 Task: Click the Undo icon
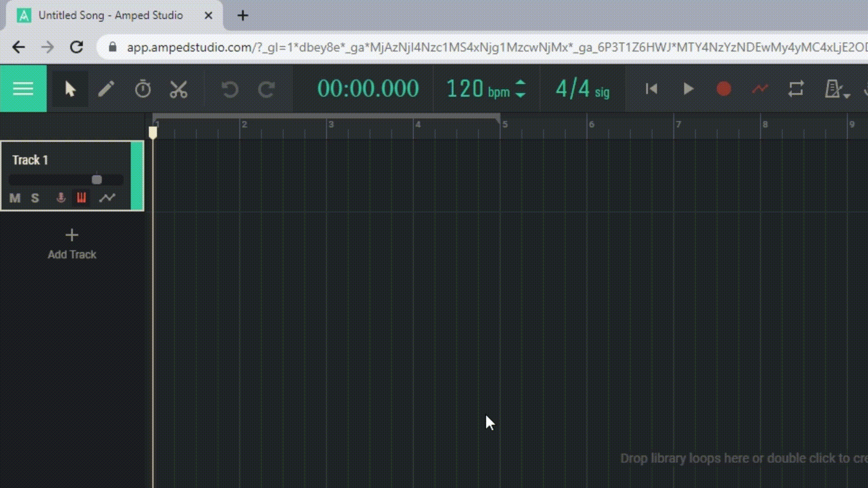point(231,89)
